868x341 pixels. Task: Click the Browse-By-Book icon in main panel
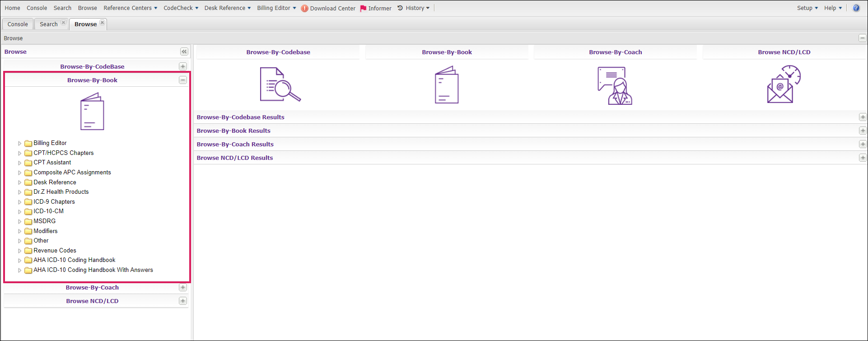[x=446, y=85]
